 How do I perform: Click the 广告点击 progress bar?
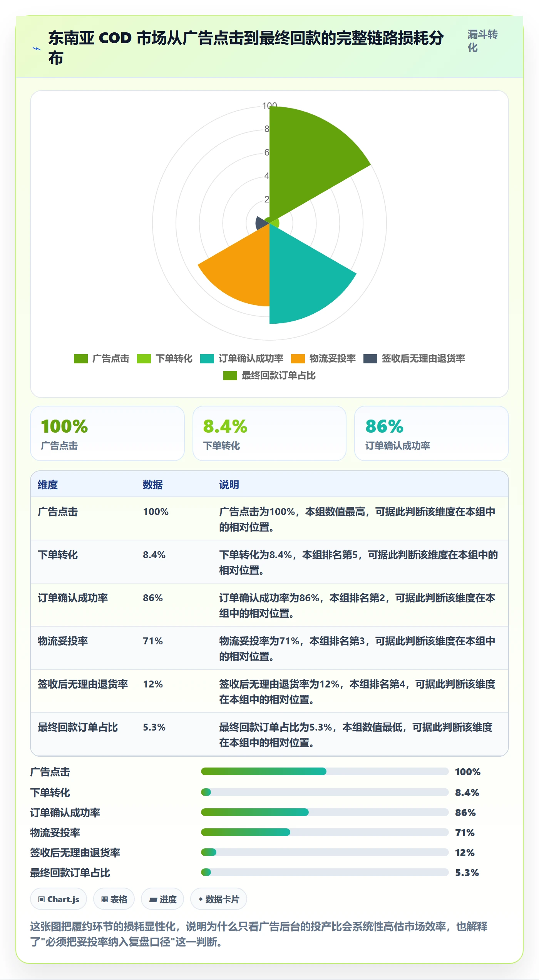[325, 771]
